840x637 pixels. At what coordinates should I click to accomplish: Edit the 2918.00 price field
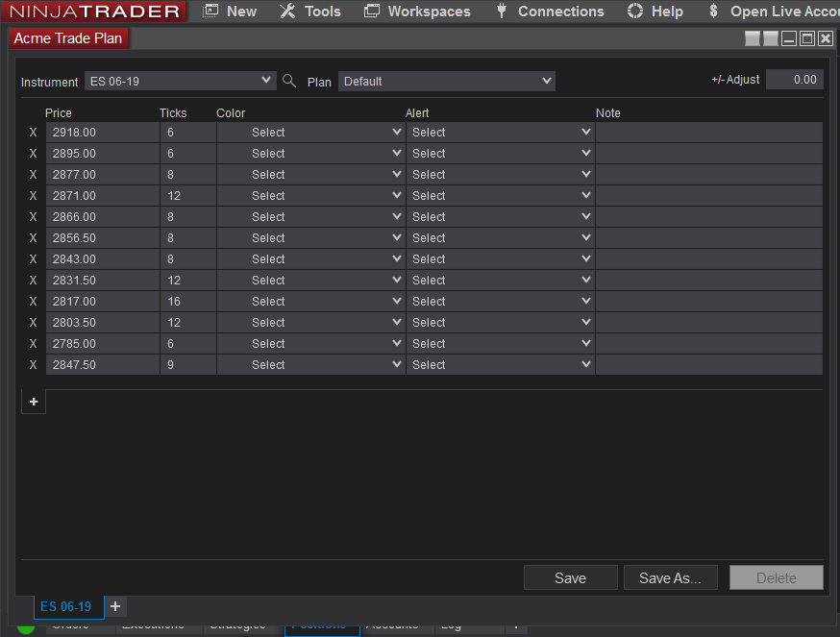(x=102, y=133)
